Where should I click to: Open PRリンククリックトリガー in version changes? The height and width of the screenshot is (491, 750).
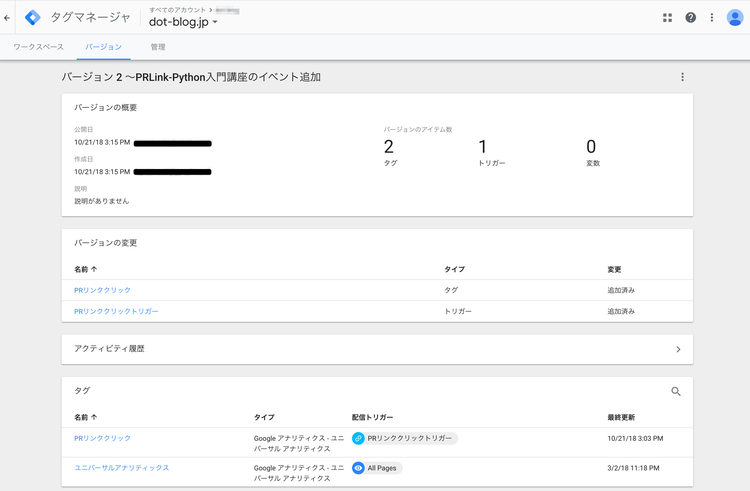pyautogui.click(x=116, y=311)
